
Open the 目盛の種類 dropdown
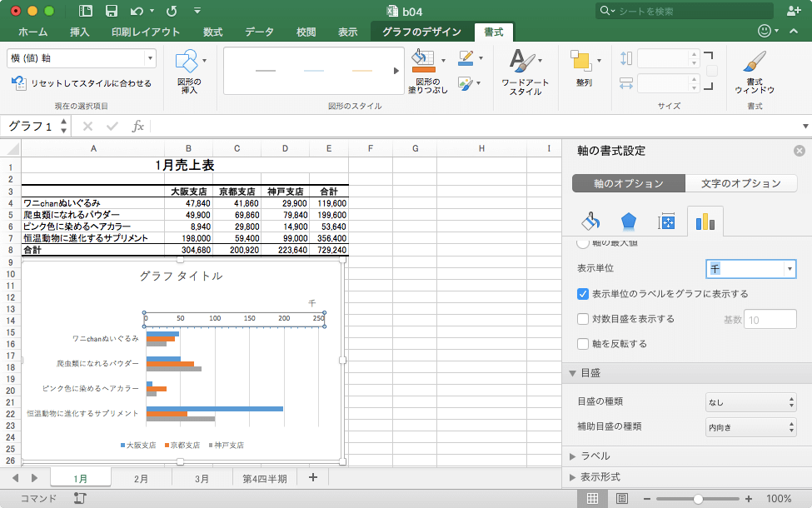[751, 402]
